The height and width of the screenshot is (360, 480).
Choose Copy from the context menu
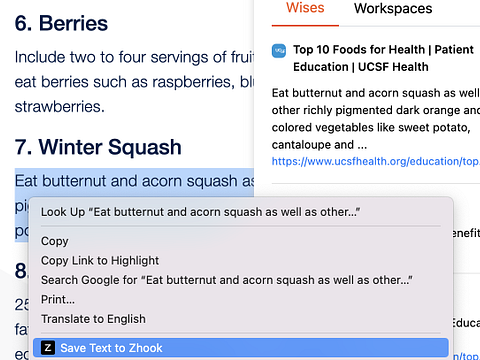point(55,241)
